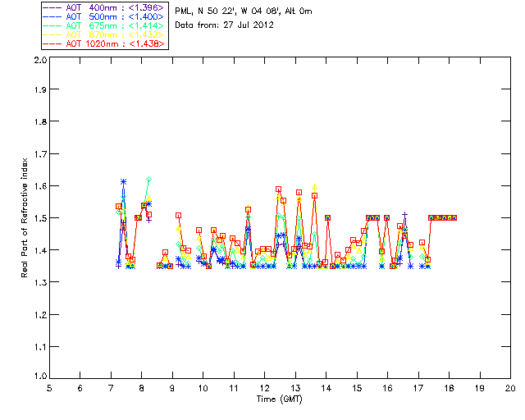The width and height of the screenshot is (525, 420).
Task: Click the x-axis label 18
Action: [x=449, y=388]
